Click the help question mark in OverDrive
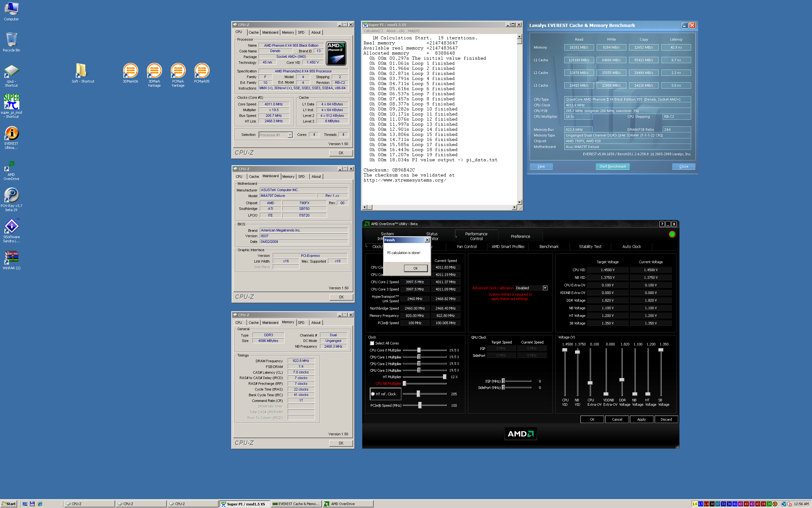The image size is (812, 508). [662, 224]
